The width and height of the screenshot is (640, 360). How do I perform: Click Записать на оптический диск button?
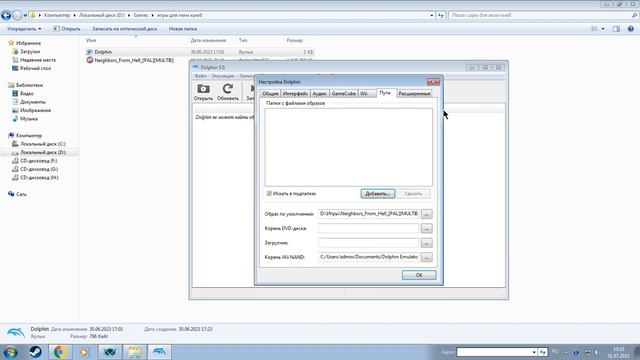(124, 29)
